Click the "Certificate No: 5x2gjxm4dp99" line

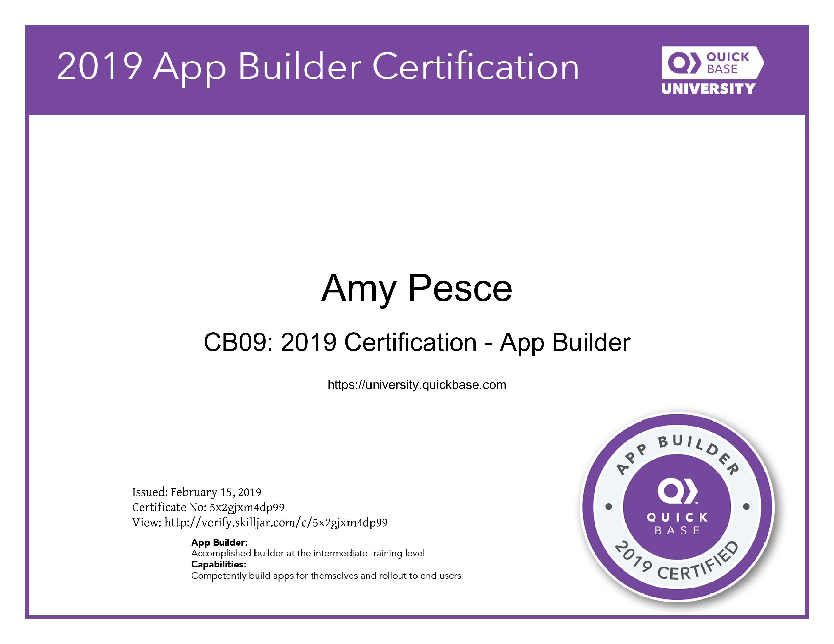coord(208,507)
